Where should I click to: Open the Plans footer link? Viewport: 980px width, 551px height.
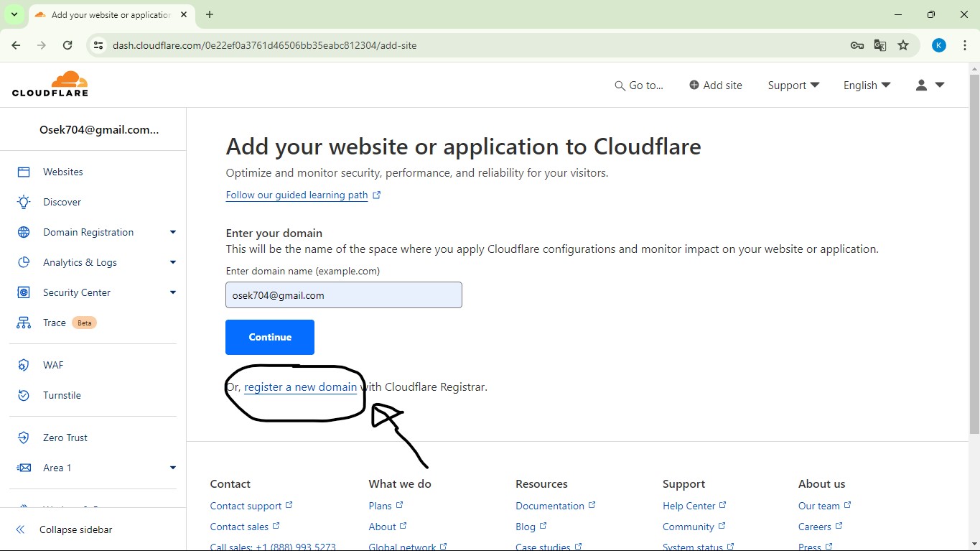(386, 506)
